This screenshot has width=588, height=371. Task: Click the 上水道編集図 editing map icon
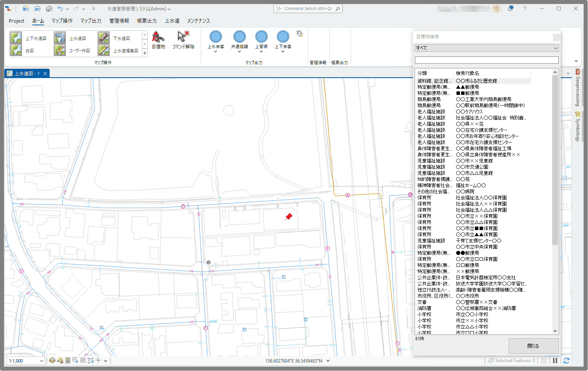point(104,50)
